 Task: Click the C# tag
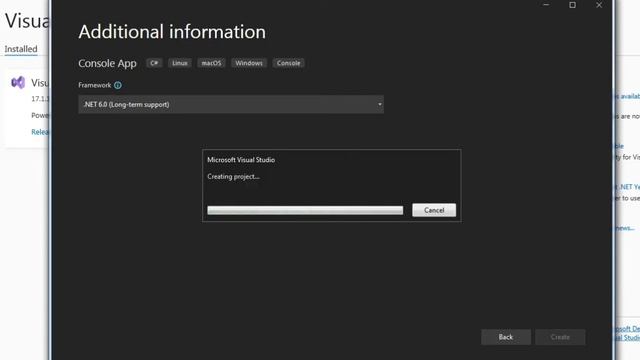click(x=154, y=63)
